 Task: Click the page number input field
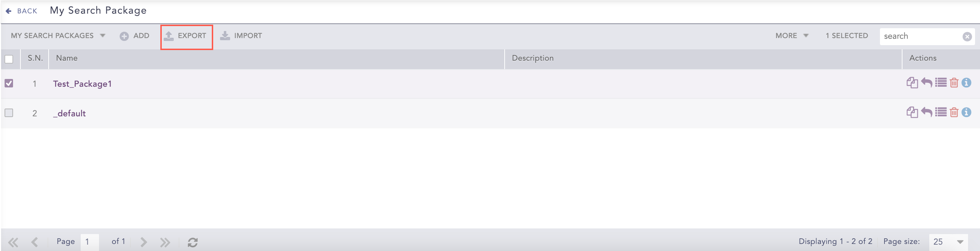(x=90, y=241)
